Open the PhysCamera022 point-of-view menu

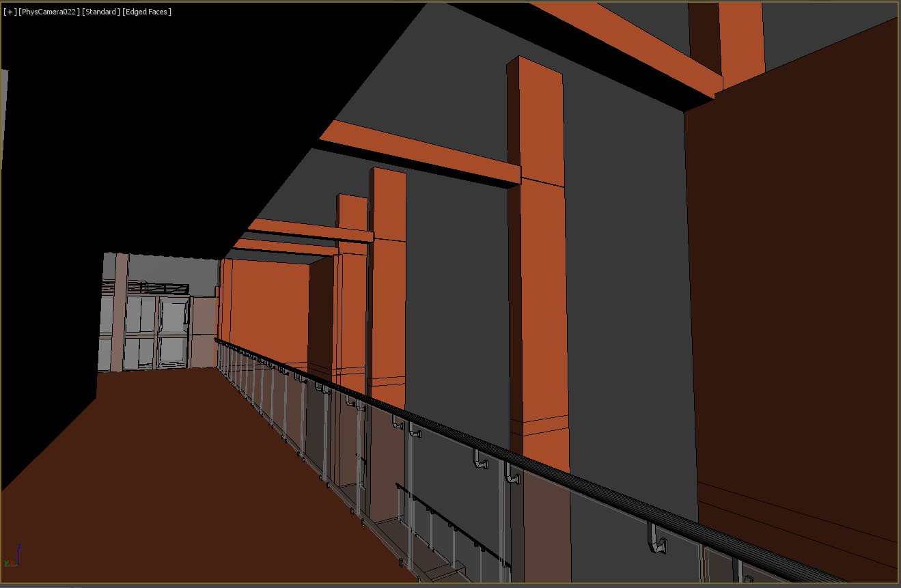pos(49,12)
